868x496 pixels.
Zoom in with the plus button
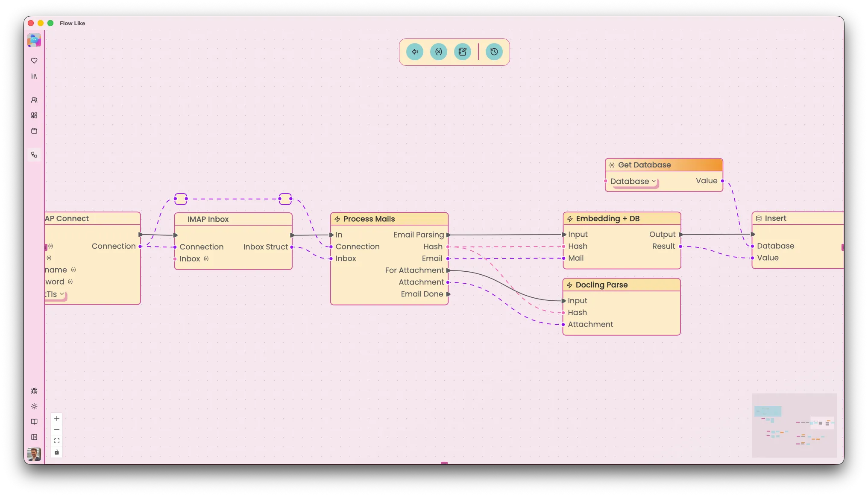click(57, 419)
